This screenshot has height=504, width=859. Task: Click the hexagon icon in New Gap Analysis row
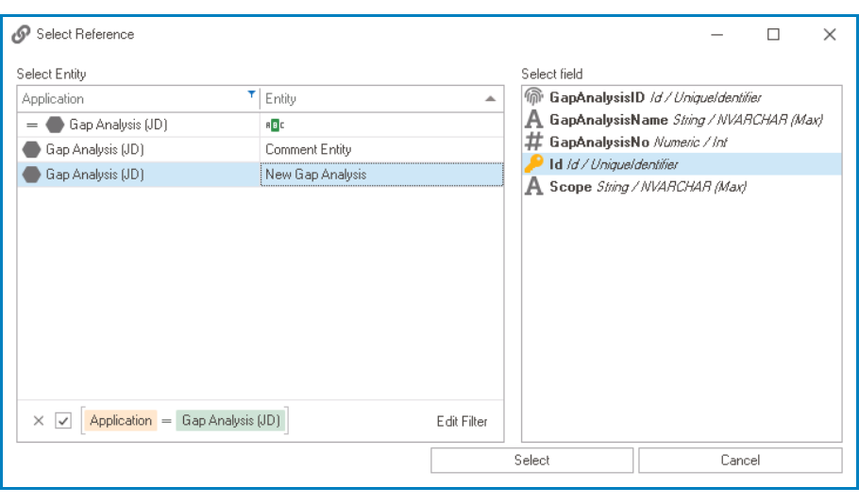32,175
